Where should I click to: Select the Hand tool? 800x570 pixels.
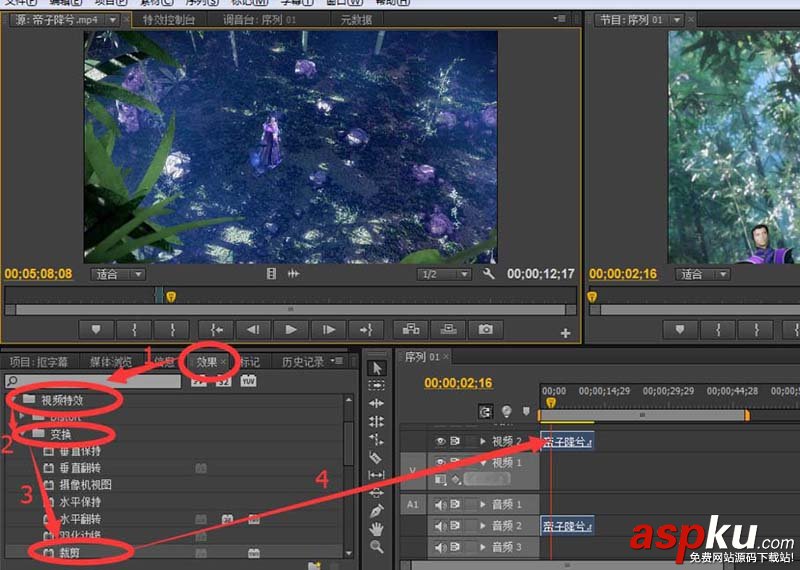377,528
